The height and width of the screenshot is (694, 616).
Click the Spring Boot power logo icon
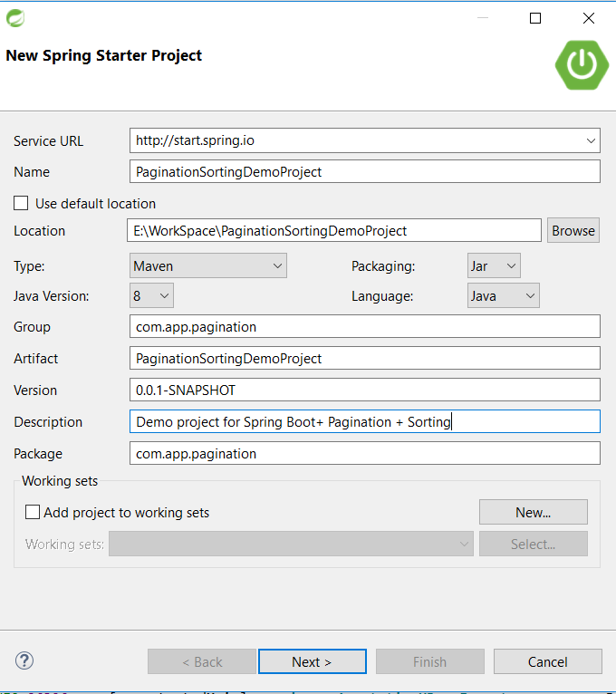pos(582,63)
